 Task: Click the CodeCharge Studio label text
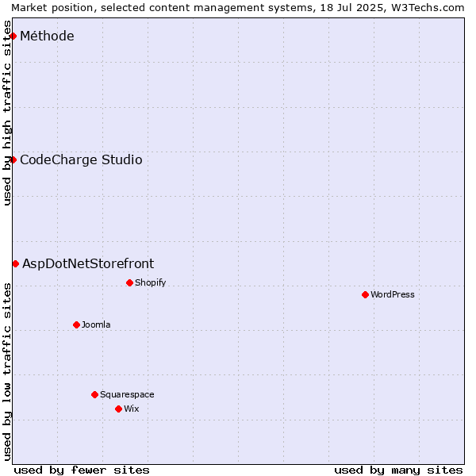81,160
